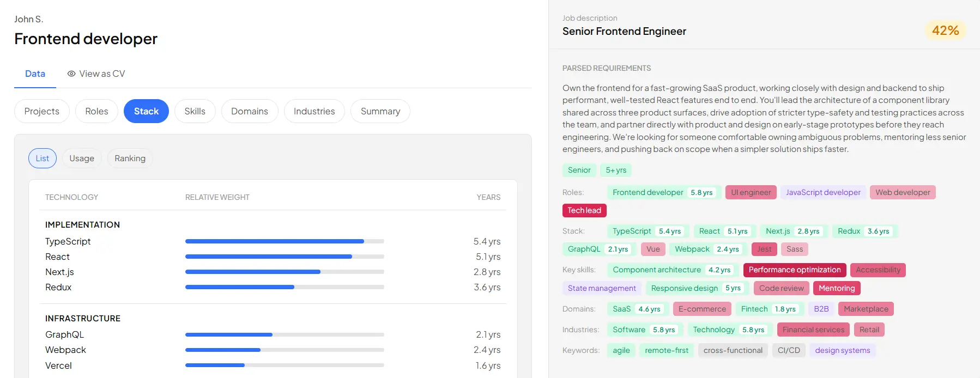Screen dimensions: 980x378
Task: Click the Sass stack tag
Action: click(795, 249)
